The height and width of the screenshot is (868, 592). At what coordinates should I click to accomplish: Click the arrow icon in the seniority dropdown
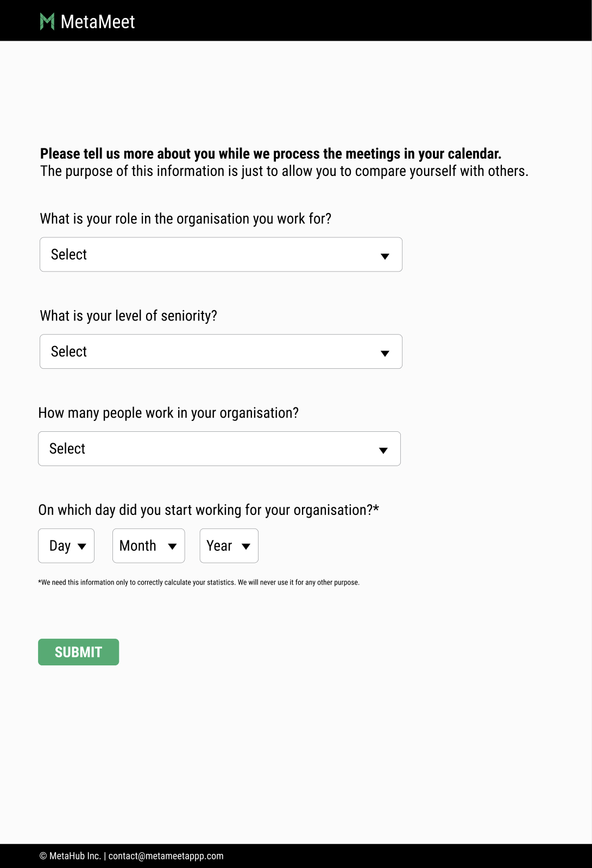point(385,354)
